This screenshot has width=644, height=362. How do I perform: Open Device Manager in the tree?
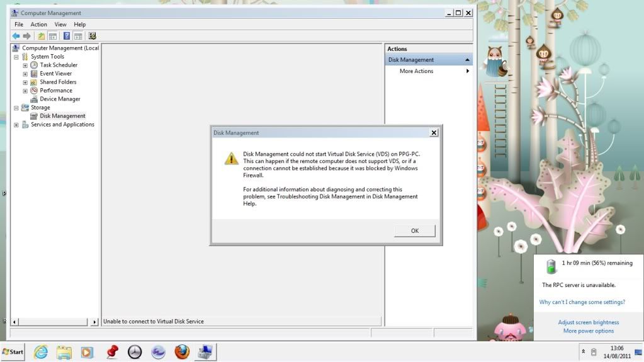pos(60,99)
